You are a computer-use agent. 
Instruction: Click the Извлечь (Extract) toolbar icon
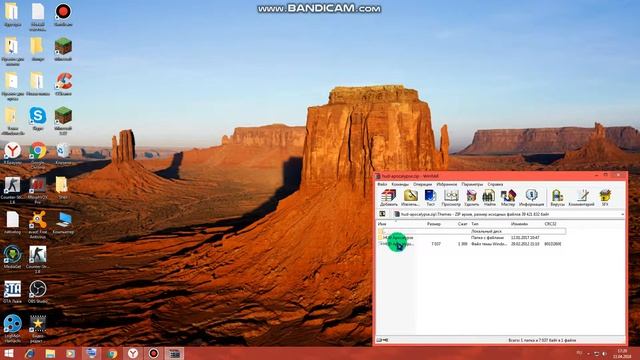coord(410,198)
